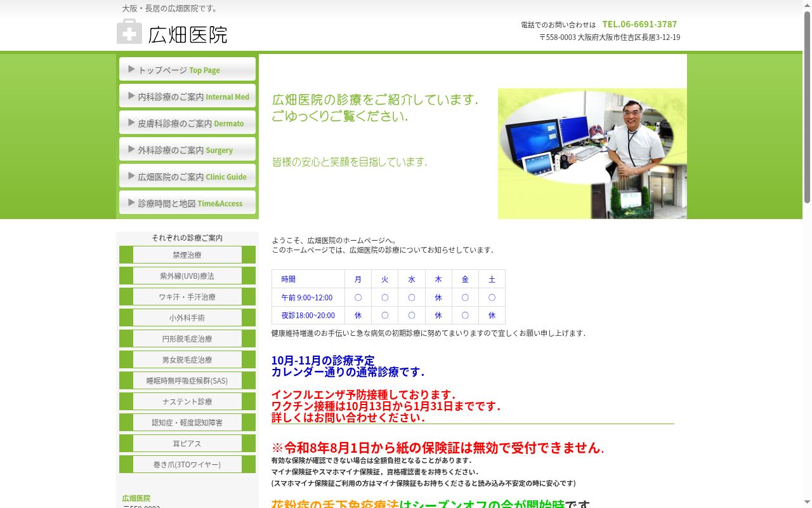Screen dimensions: 812x508
Task: Select 広畑医院のご案内 Clinic Guide
Action: coord(187,177)
